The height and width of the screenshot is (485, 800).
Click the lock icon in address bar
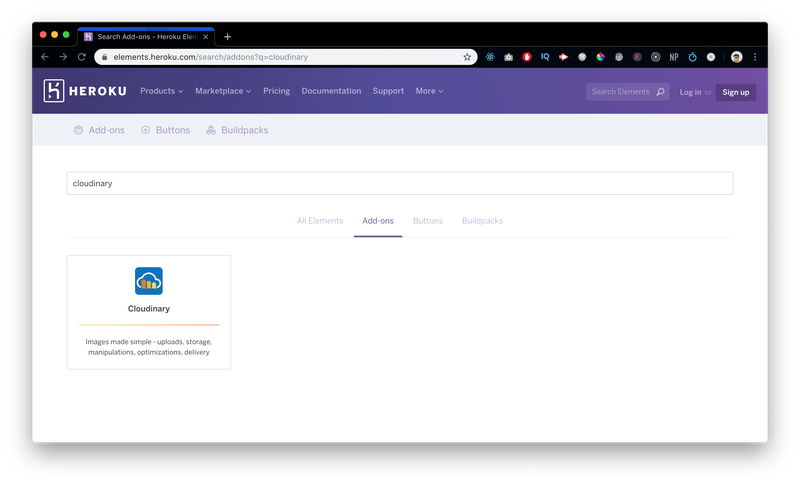[x=104, y=57]
